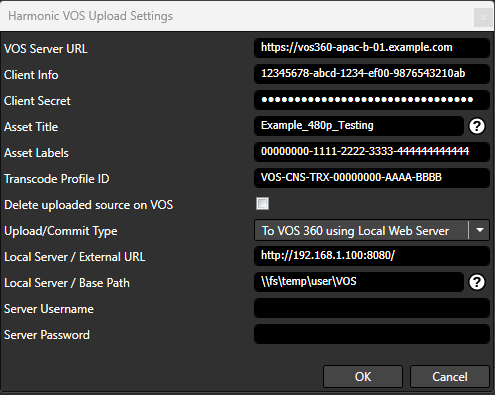Viewport: 495px width, 395px height.
Task: Focus the Transcode Profile ID field
Action: point(372,178)
